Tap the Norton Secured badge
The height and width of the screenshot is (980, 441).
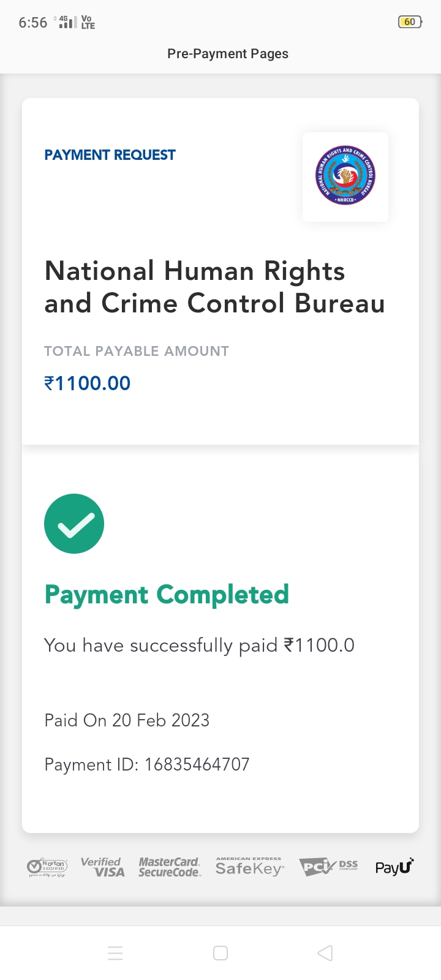tap(47, 867)
